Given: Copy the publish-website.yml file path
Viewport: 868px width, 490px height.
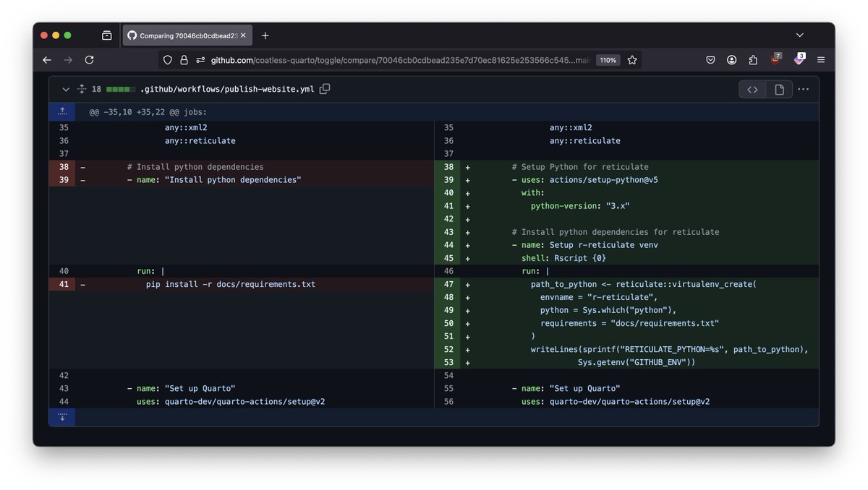Looking at the screenshot, I should click(325, 89).
